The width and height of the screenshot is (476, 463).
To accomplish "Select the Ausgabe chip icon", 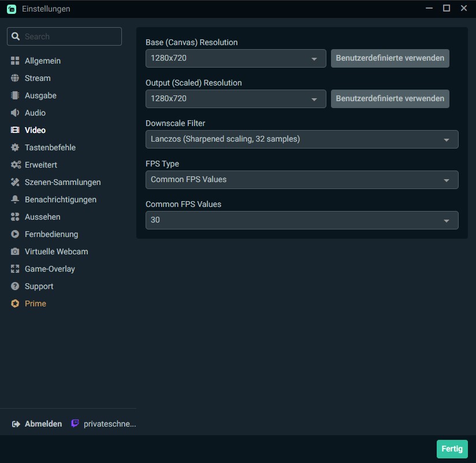I will tap(15, 95).
